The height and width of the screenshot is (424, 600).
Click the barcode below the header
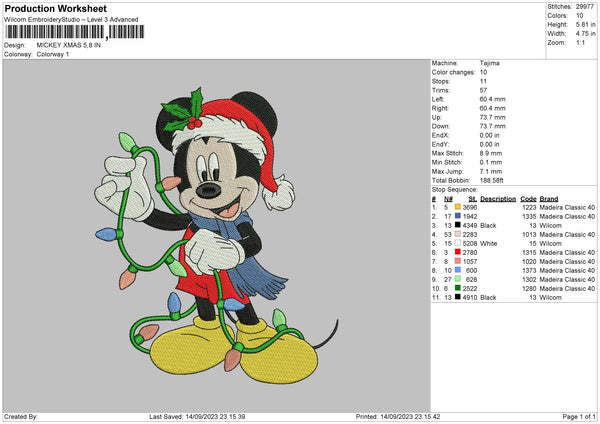75,32
